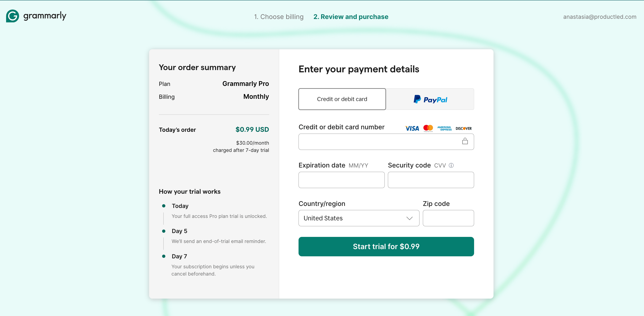
Task: Select Credit or debit card payment option
Action: coord(342,99)
